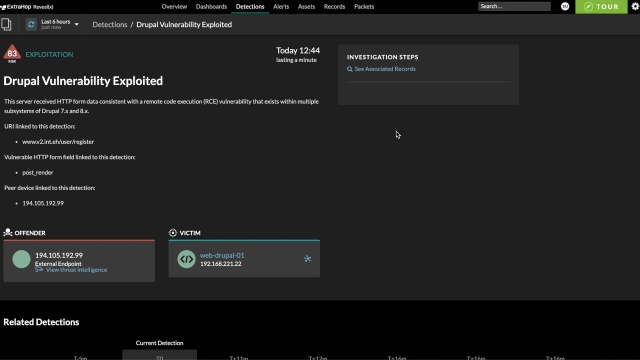
Task: Select the URI www.v2.int.eh/user/register text
Action: [x=58, y=142]
